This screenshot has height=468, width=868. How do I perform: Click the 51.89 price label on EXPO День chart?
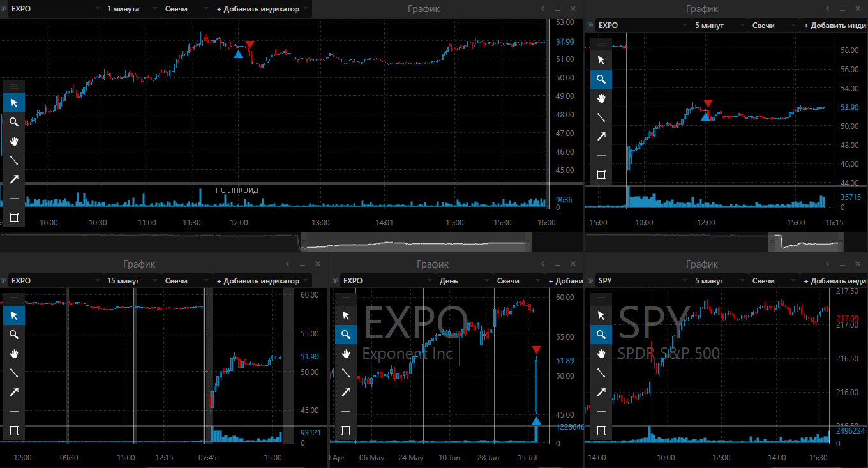pyautogui.click(x=565, y=361)
